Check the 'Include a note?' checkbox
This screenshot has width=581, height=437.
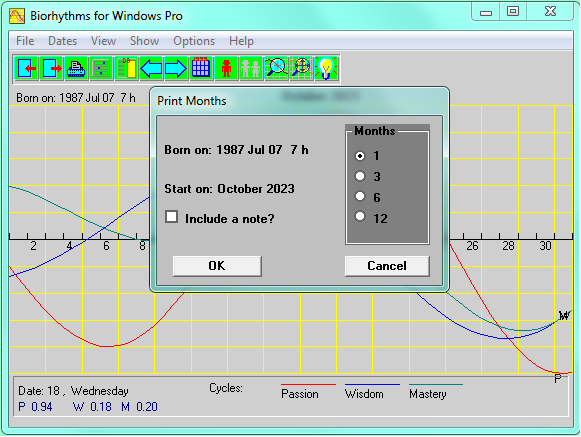(172, 217)
